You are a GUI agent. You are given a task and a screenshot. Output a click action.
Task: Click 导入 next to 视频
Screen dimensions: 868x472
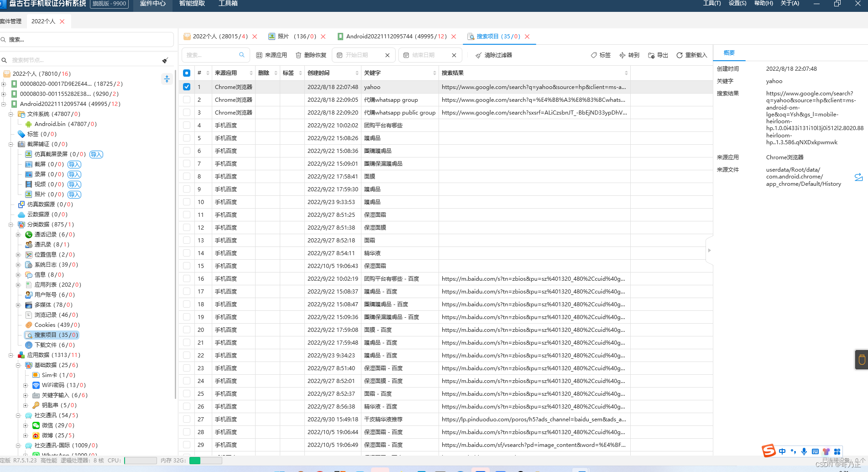tap(74, 184)
